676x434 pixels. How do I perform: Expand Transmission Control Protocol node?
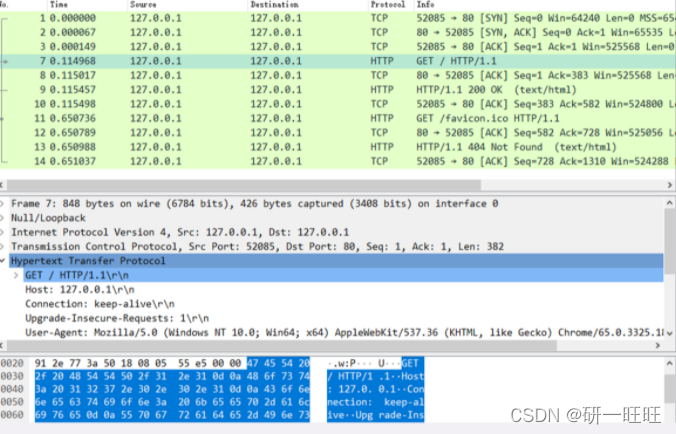pyautogui.click(x=2, y=247)
